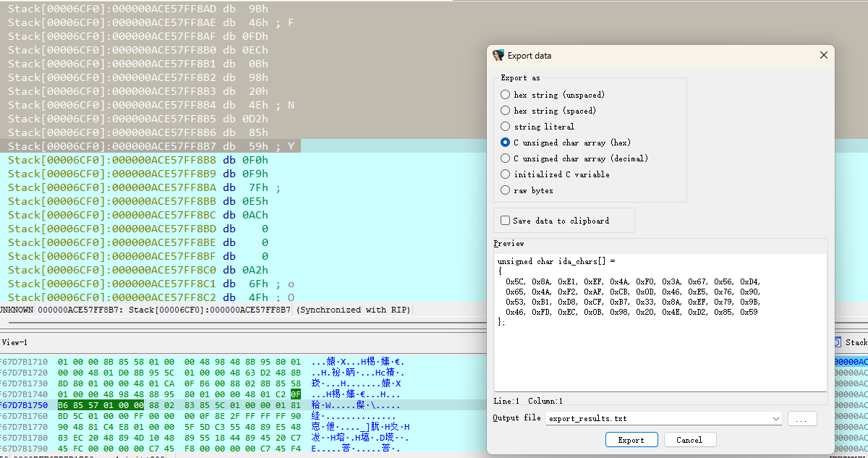Viewport: 868px width, 458px height.
Task: Choose initialized C variable option
Action: [505, 174]
